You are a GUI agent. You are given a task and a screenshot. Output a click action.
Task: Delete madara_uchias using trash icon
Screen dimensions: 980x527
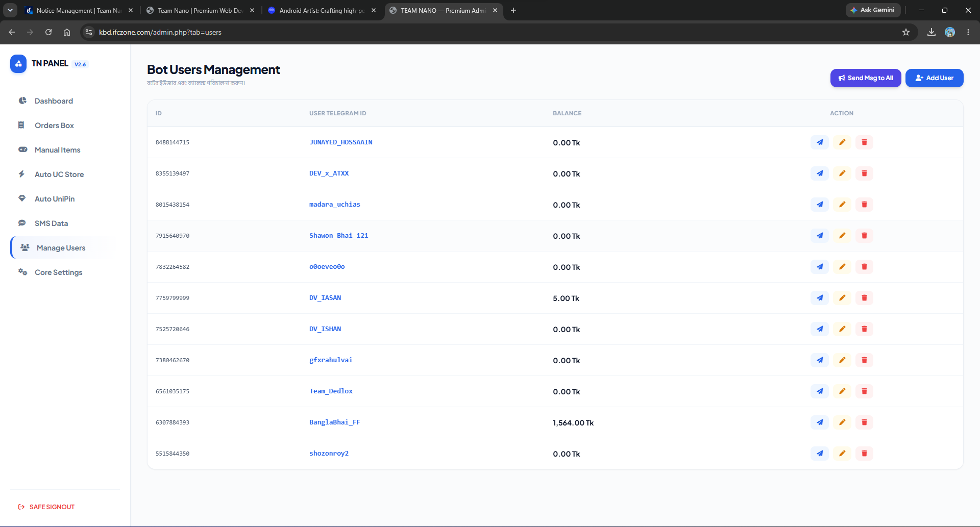tap(864, 205)
